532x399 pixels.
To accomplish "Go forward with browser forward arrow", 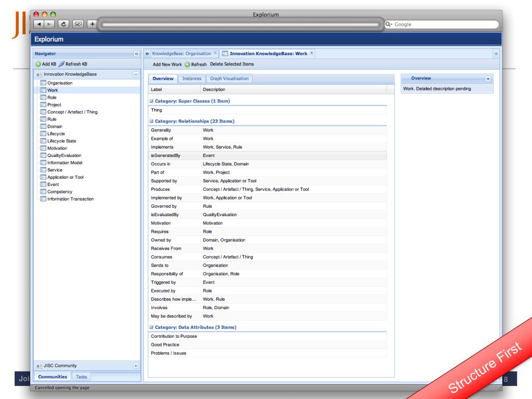I will (49, 24).
